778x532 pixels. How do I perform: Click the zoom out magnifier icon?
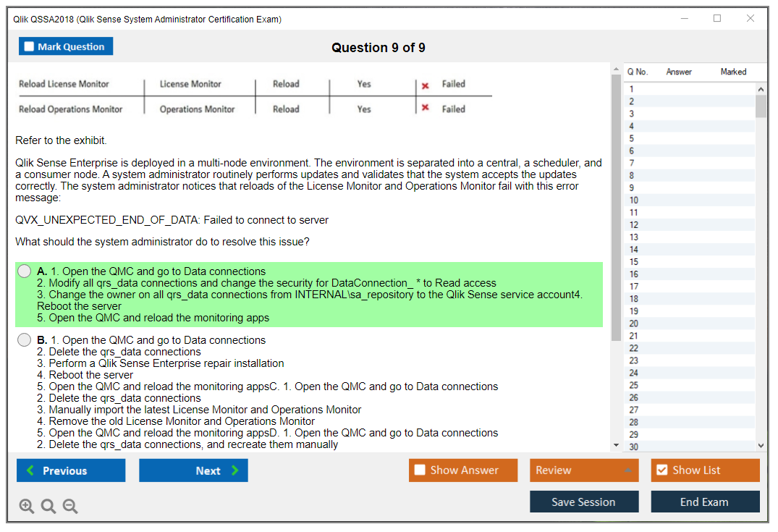[x=70, y=507]
